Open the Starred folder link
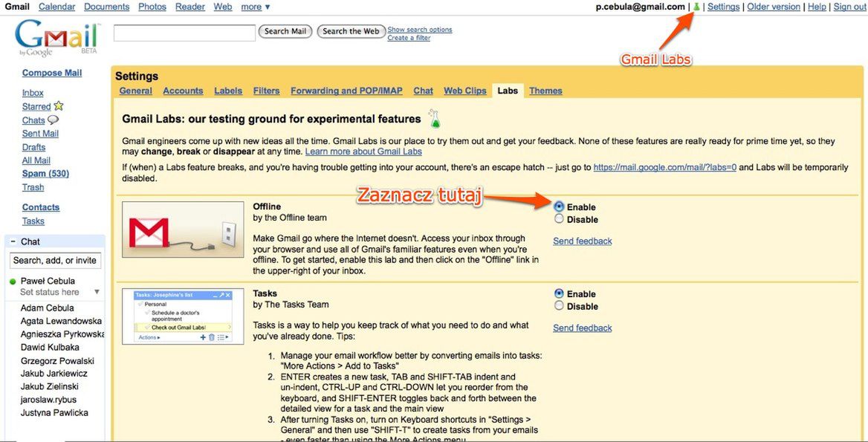The height and width of the screenshot is (442, 868). 36,106
